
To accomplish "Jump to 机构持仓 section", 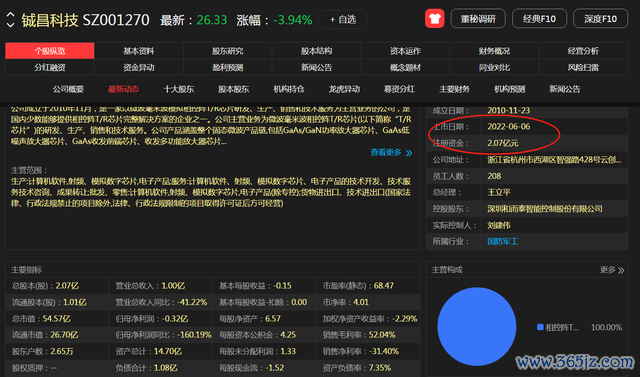I will pos(289,89).
